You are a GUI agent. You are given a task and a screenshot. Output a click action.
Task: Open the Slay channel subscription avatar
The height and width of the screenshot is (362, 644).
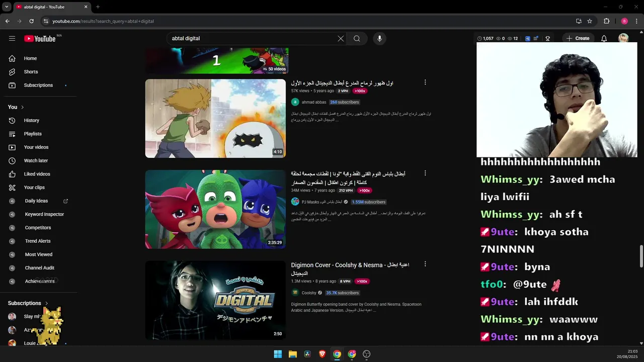12,316
